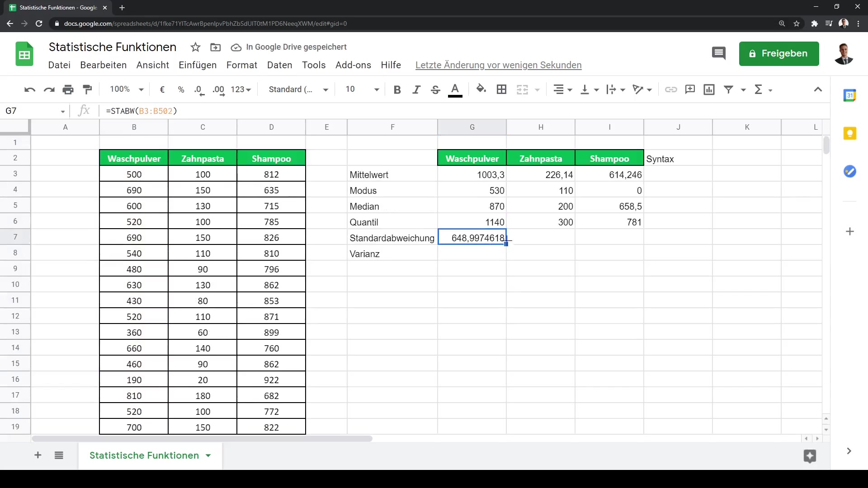Open the zoom 100% dropdown
The image size is (868, 488).
click(x=127, y=89)
